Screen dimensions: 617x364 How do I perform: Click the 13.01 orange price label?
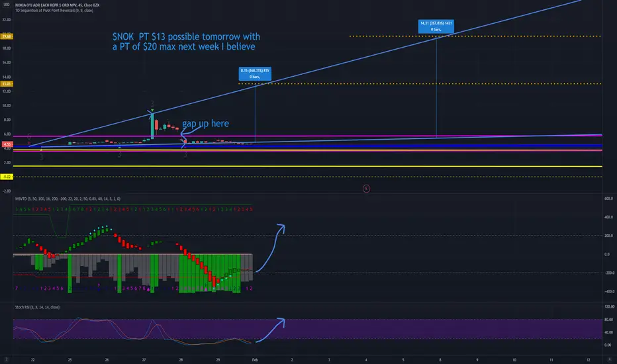point(7,84)
